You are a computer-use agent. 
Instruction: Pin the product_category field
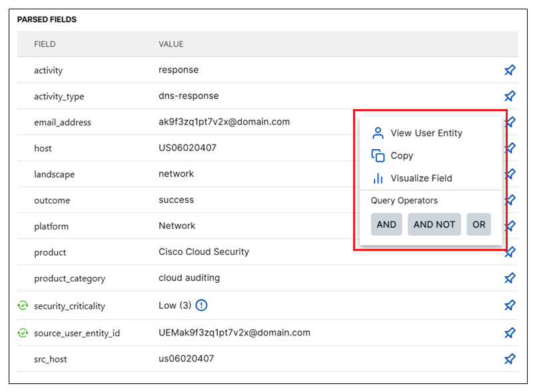[x=510, y=278]
